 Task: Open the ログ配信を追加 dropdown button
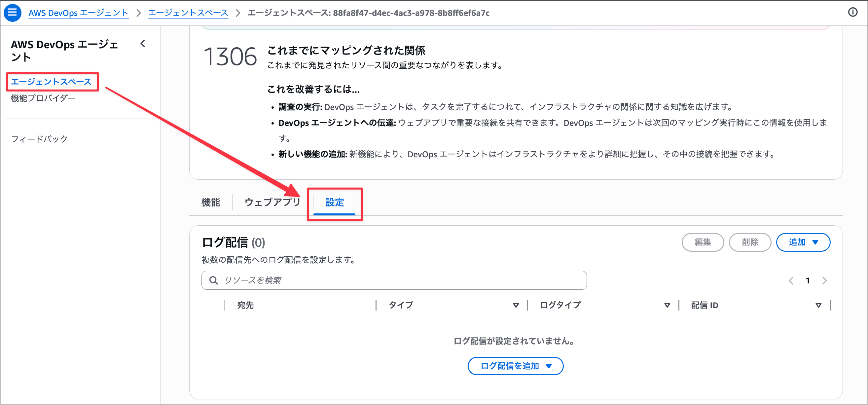515,366
